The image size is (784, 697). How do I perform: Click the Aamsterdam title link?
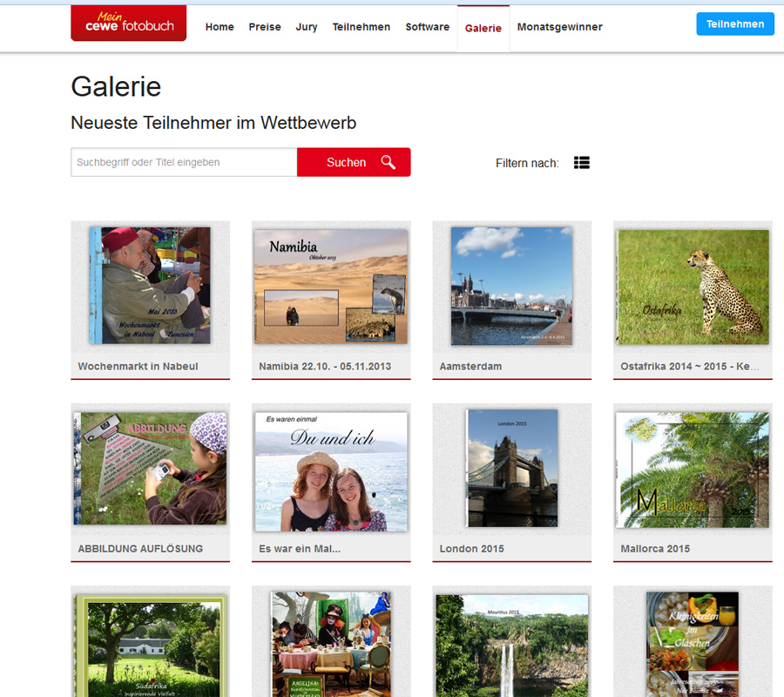point(470,366)
